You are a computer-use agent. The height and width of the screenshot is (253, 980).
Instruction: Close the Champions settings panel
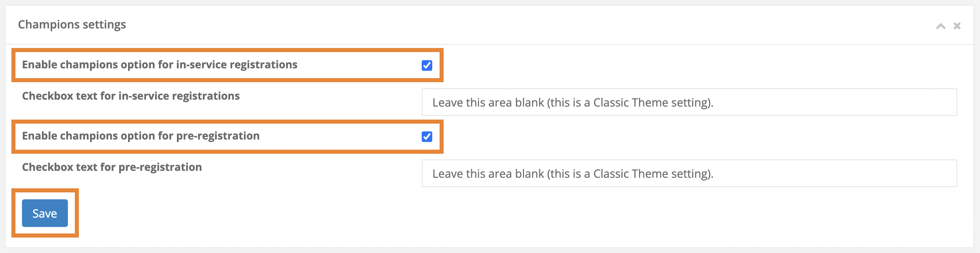click(x=957, y=26)
